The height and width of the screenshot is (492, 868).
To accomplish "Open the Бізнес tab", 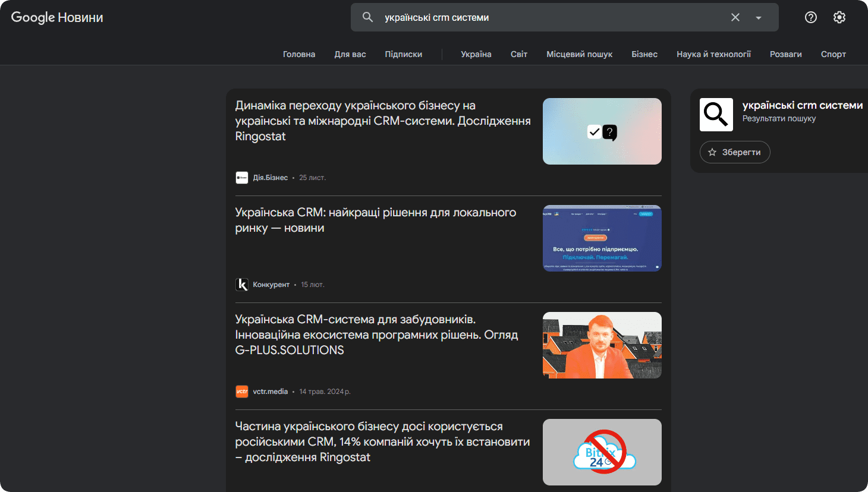I will point(644,54).
